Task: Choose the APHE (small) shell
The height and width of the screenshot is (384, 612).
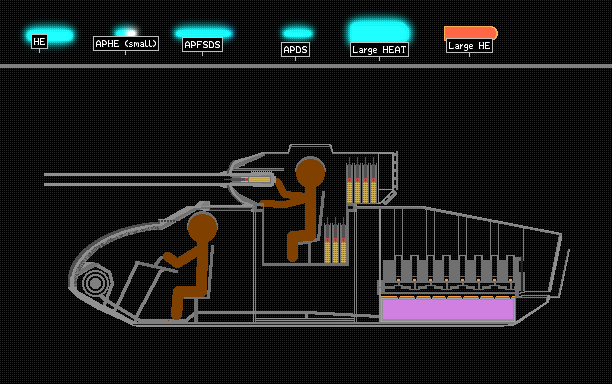Action: (126, 32)
